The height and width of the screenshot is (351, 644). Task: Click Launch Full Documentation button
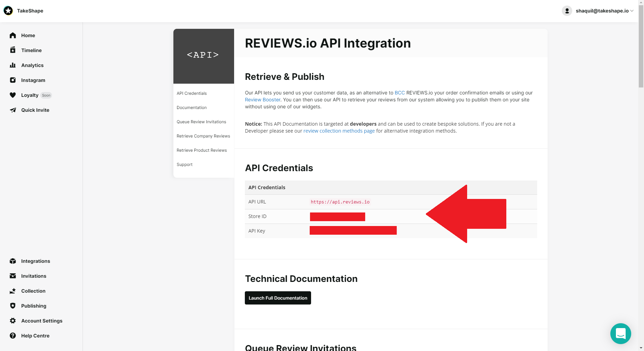click(x=278, y=298)
